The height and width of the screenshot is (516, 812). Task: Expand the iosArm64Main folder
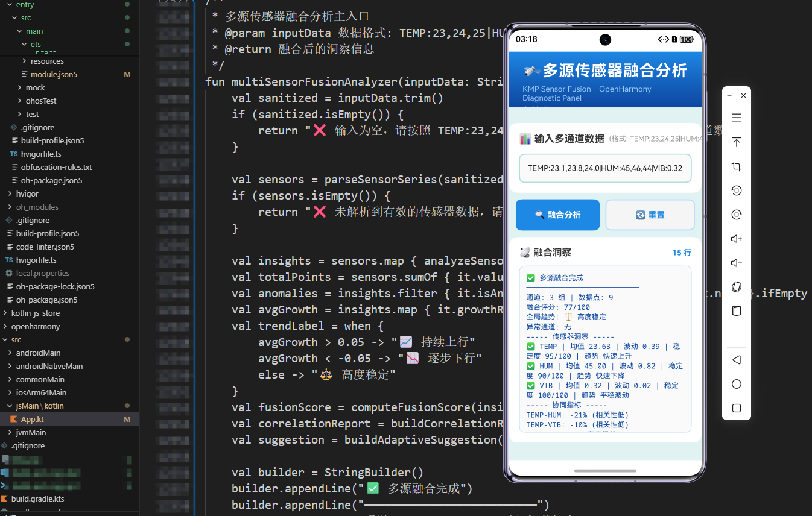(10, 392)
